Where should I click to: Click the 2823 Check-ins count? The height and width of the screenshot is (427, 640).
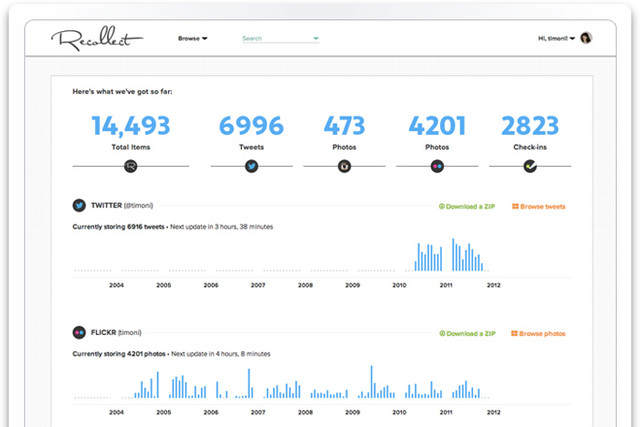[x=530, y=125]
